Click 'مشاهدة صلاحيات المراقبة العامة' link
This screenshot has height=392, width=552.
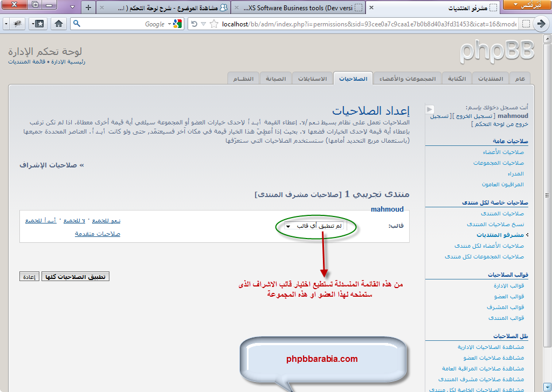482,368
